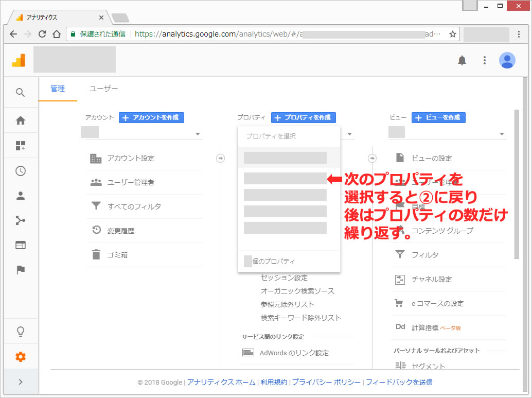The height and width of the screenshot is (398, 532).
Task: Click 利用規約 footer link
Action: (x=274, y=383)
